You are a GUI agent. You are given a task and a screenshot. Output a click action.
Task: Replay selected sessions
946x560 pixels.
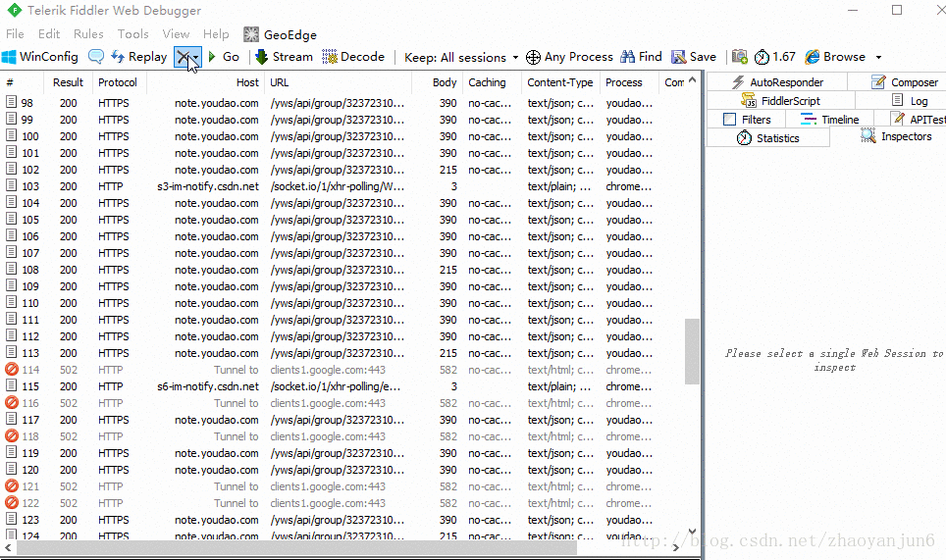(138, 57)
